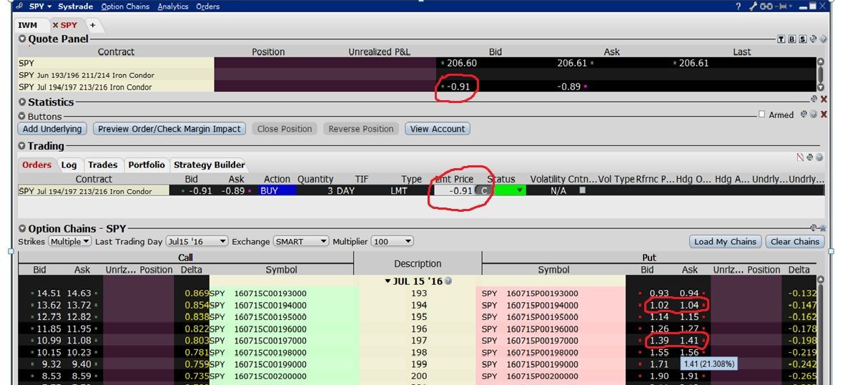This screenshot has width=868, height=385.
Task: Click Trading panel configure icon
Action: 809,157
